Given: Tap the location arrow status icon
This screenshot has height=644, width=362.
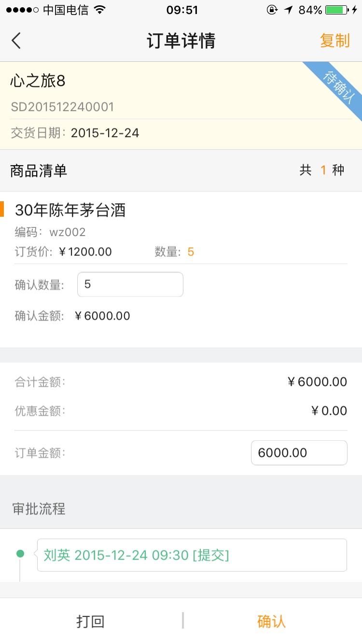Looking at the screenshot, I should pyautogui.click(x=288, y=10).
